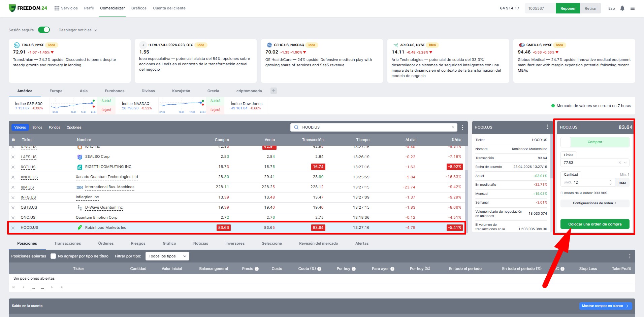This screenshot has width=644, height=317.
Task: Expand Desplegar noticias dropdown
Action: point(78,30)
